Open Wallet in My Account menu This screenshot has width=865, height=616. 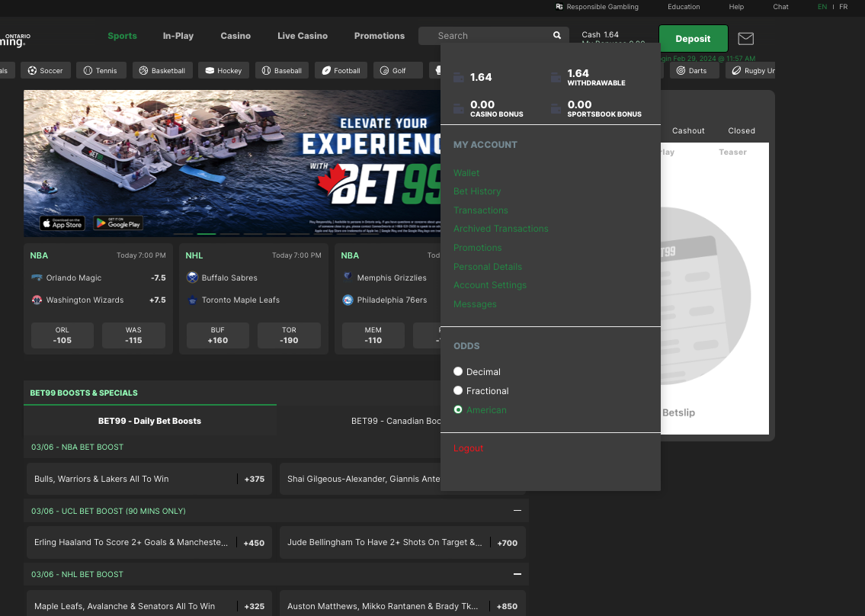466,173
